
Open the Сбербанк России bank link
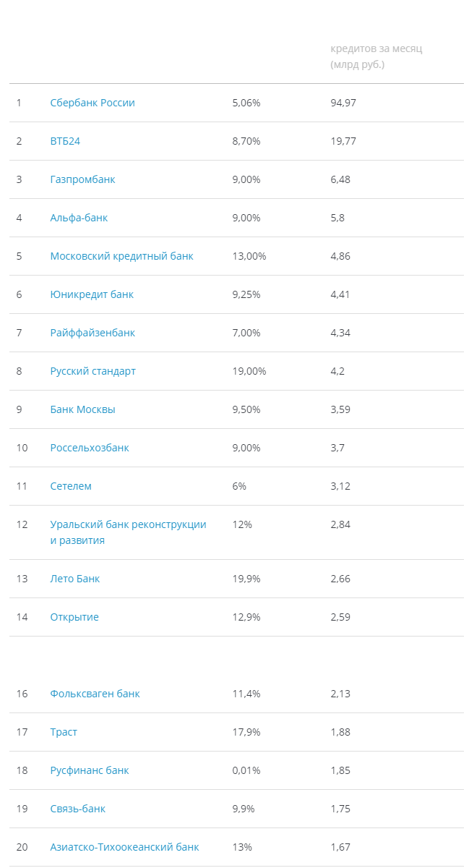(92, 103)
